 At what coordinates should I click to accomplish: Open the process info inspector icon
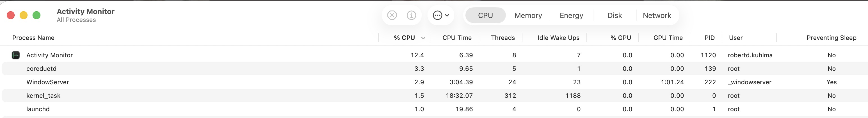(x=411, y=15)
